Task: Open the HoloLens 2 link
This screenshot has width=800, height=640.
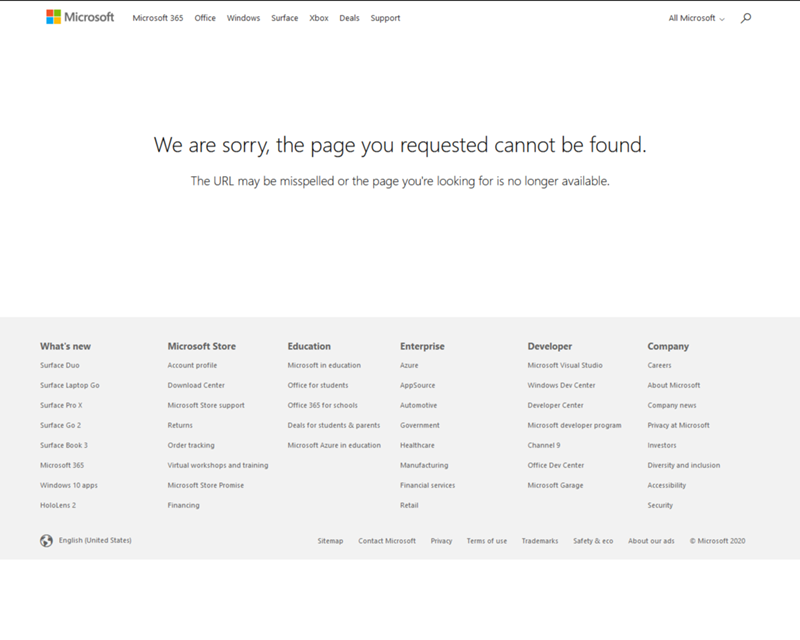Action: pos(58,505)
